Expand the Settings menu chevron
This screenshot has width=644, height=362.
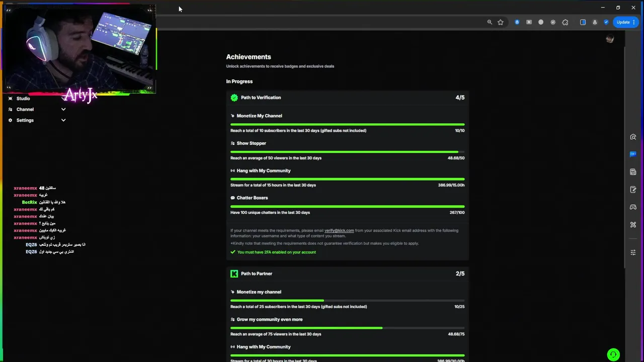(63, 120)
